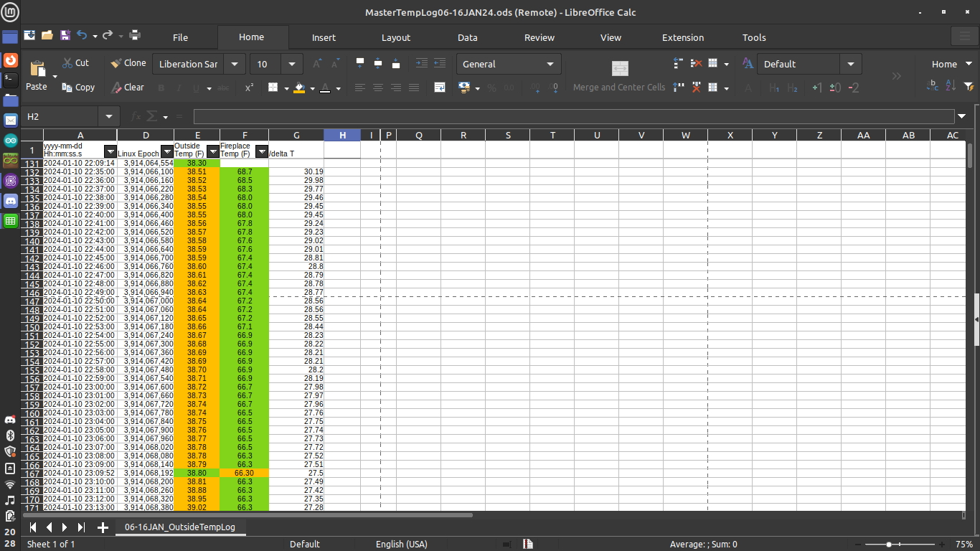Click the Decrease font size icon

point(335,64)
